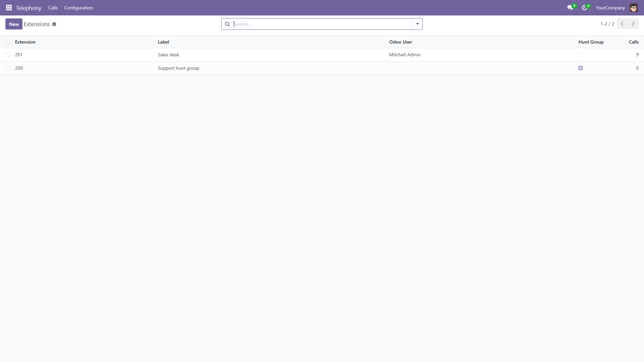Open the extension 209 record
The width and height of the screenshot is (644, 362).
[19, 68]
